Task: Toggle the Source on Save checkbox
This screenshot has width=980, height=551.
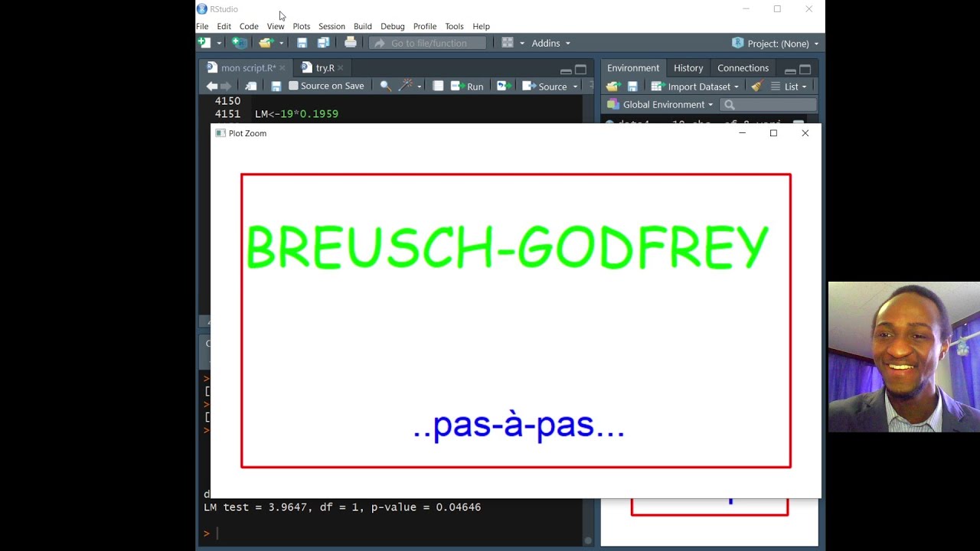Action: click(293, 86)
